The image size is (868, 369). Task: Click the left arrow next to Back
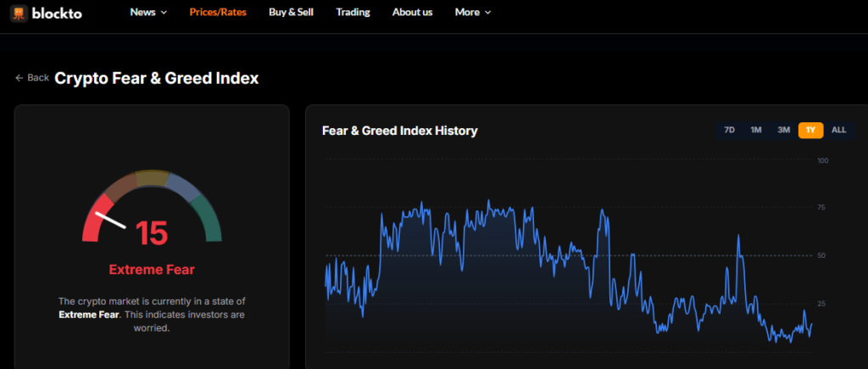pyautogui.click(x=19, y=77)
